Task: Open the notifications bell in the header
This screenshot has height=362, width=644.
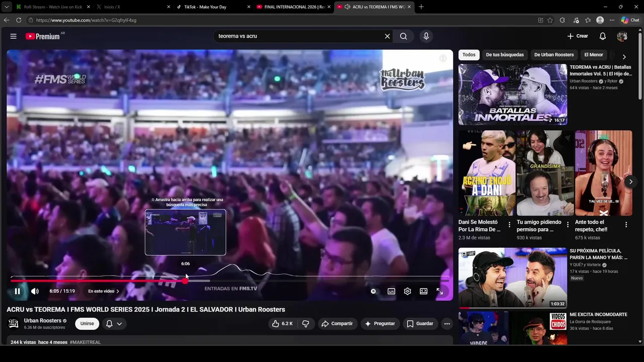Action: [x=603, y=36]
